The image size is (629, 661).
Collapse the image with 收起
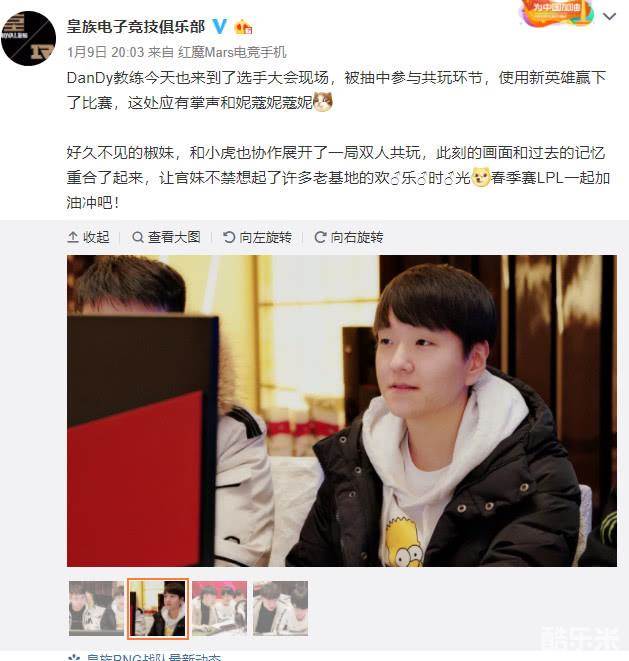[x=89, y=237]
